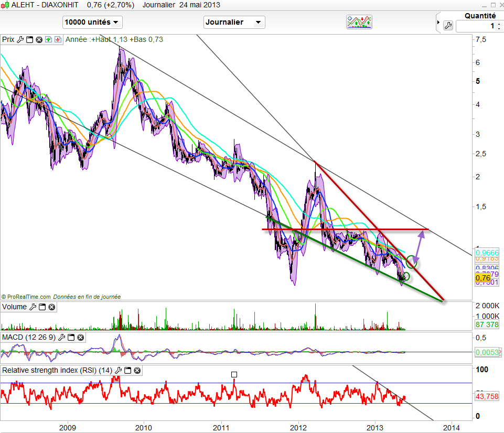Remove the Prix panel with X icon
504x433 pixels.
[38, 39]
